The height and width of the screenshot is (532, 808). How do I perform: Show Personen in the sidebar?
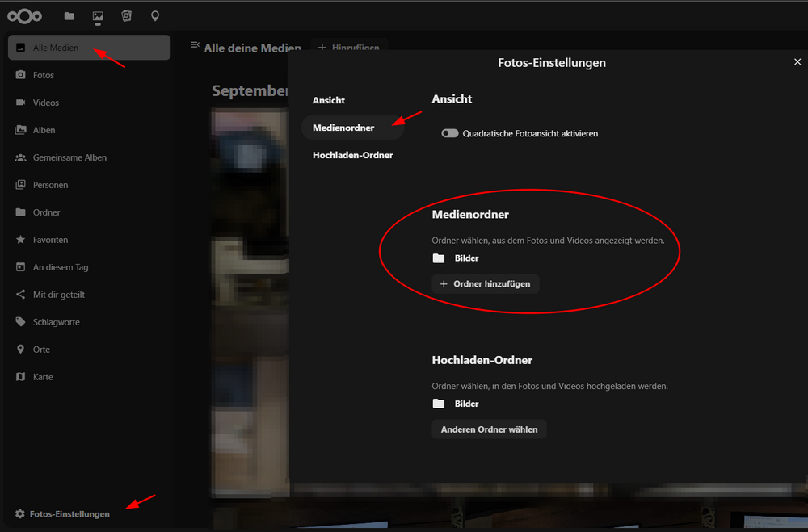89,185
